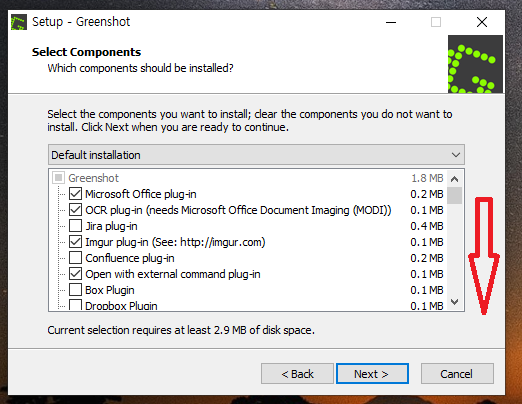Return to previous step with < Back
This screenshot has height=404, width=522.
point(297,374)
